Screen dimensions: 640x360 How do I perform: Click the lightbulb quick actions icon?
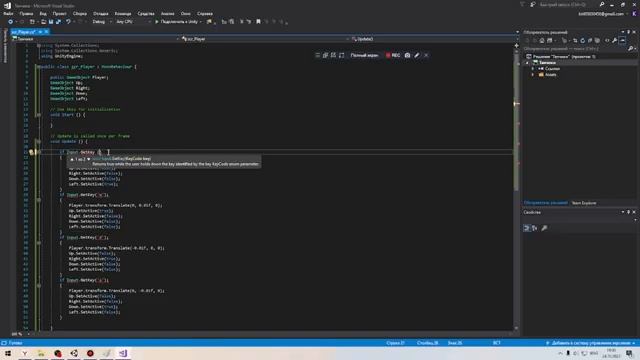(31, 152)
